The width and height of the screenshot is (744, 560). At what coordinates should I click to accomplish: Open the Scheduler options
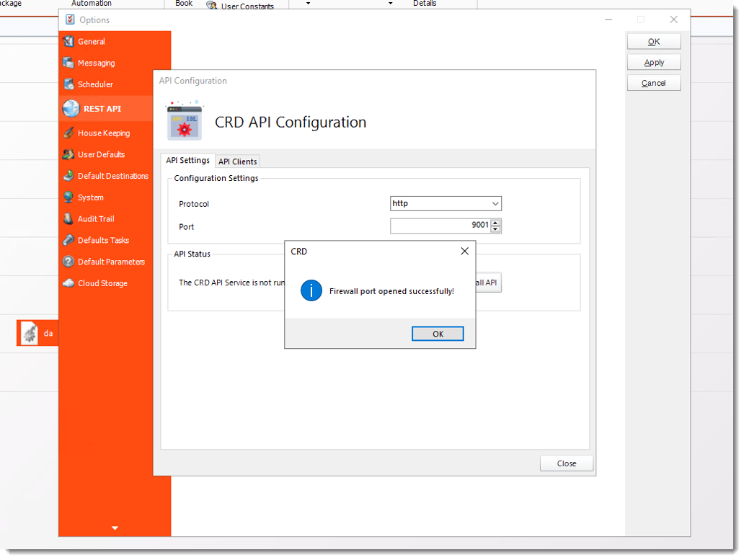[x=71, y=84]
